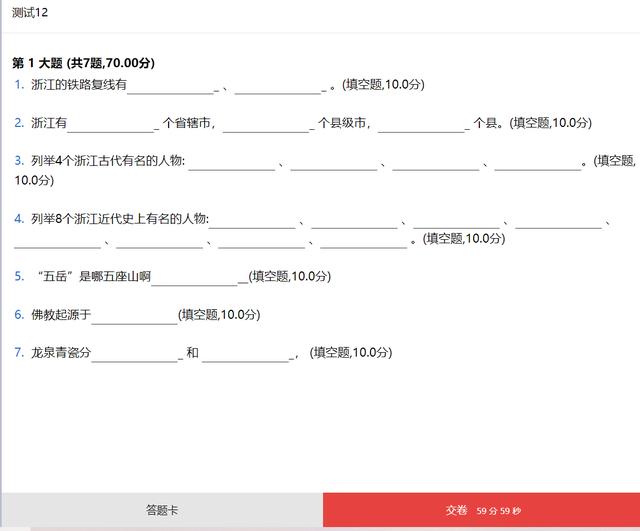Click fifth blank of question 4
Image resolution: width=640 pixels, height=531 pixels.
(58, 240)
